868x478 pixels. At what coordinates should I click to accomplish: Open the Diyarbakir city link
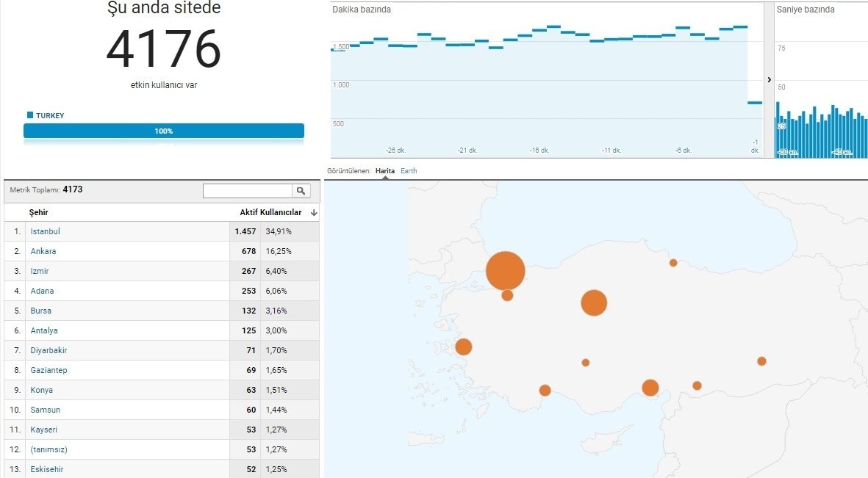click(49, 350)
